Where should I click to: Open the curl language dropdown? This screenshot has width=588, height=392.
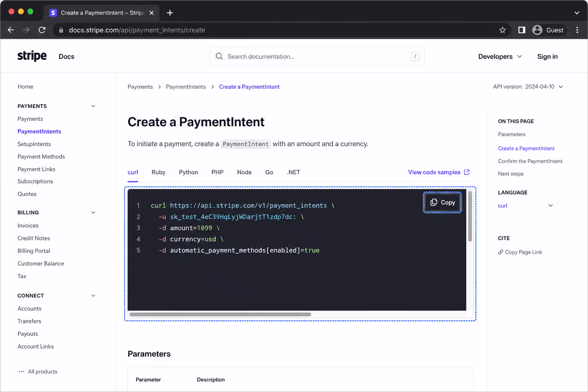click(x=526, y=206)
